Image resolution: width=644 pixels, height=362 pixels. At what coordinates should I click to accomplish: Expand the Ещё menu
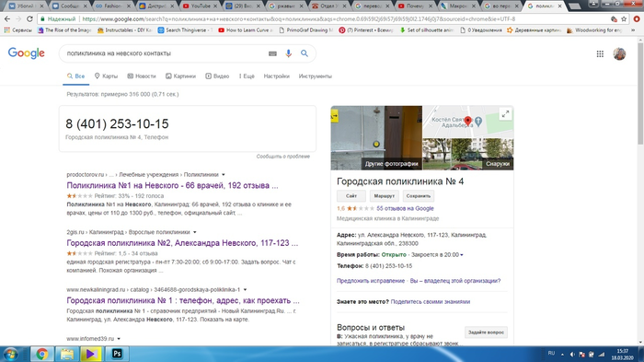pyautogui.click(x=247, y=76)
